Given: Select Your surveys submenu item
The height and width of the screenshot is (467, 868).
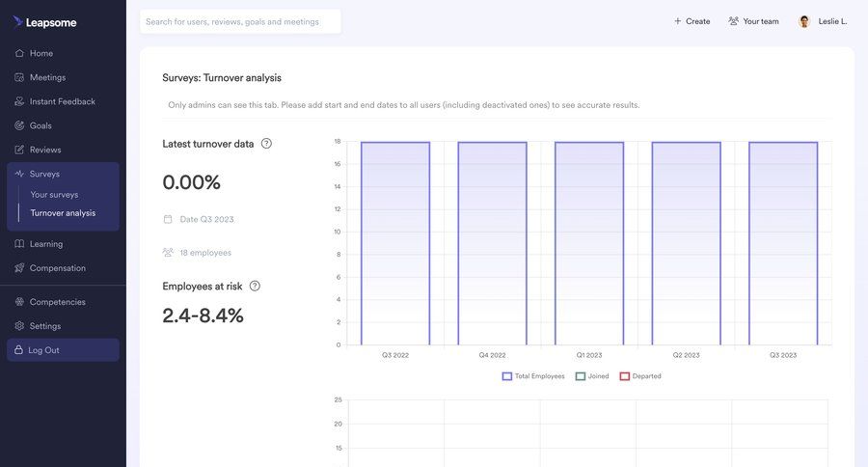Looking at the screenshot, I should [54, 195].
